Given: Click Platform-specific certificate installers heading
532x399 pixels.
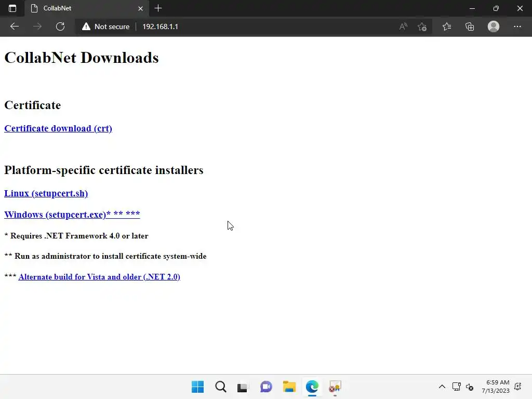Looking at the screenshot, I should [x=104, y=170].
